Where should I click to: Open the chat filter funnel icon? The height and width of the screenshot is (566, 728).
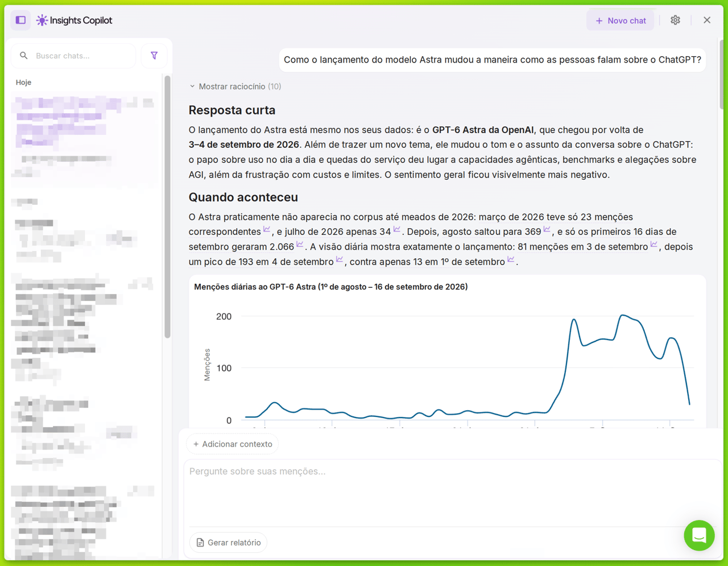click(x=154, y=56)
